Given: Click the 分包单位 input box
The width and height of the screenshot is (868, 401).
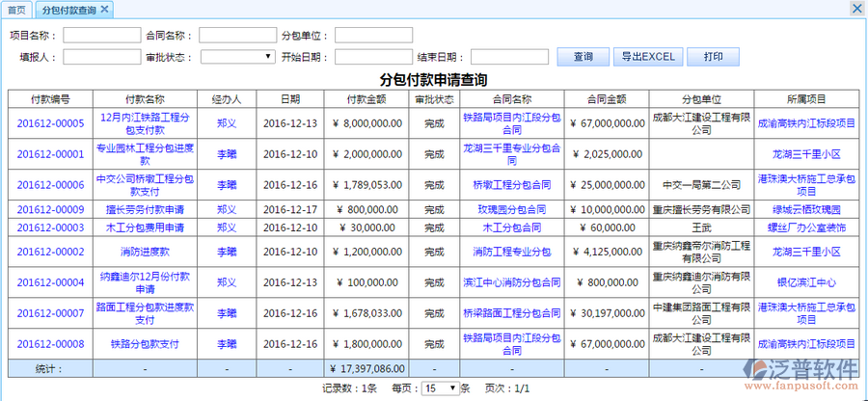Looking at the screenshot, I should pos(373,36).
